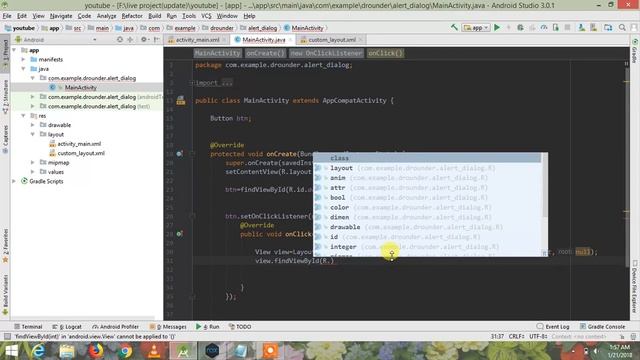Switch to custom_layout.xml editor tab

(x=331, y=40)
